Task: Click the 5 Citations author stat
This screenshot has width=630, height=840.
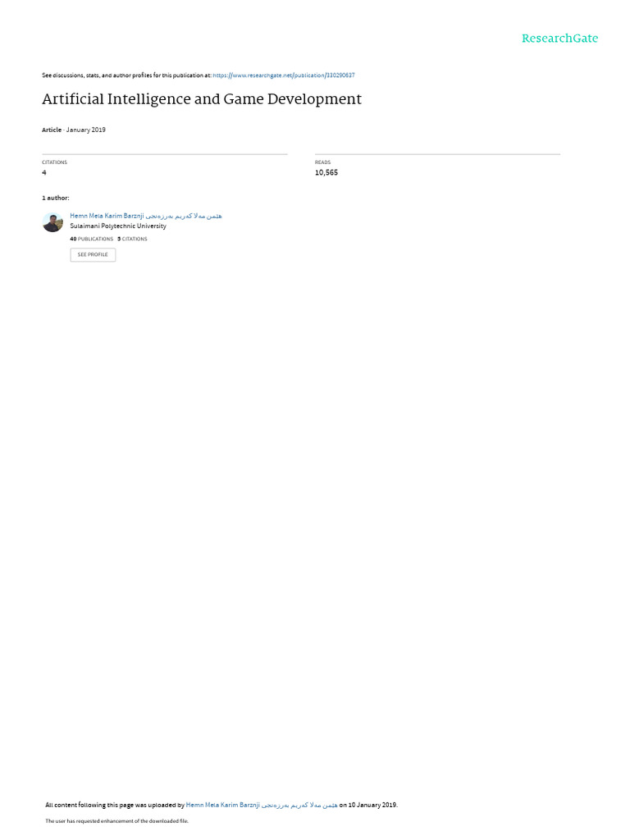Action: click(132, 239)
